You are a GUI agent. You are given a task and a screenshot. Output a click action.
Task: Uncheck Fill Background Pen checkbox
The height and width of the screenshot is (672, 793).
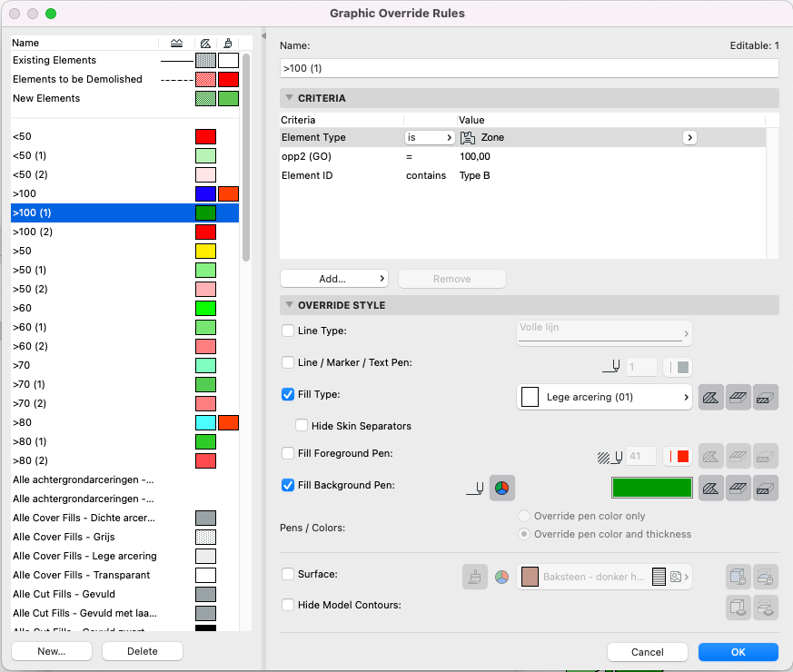pos(288,485)
